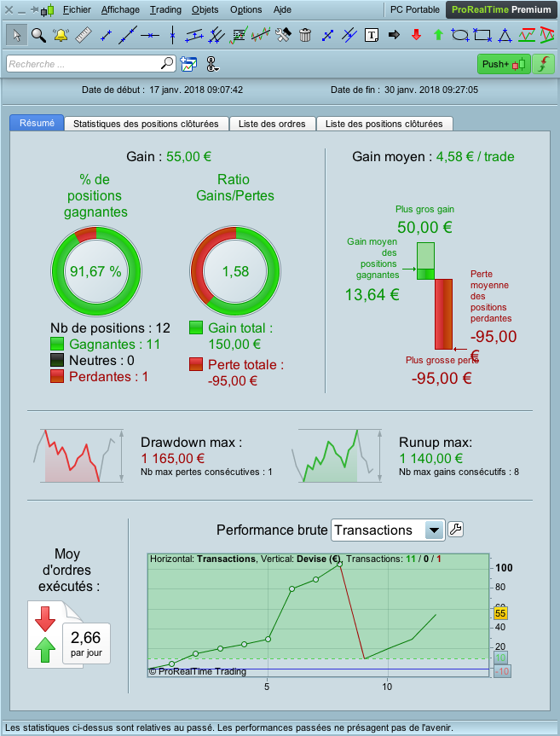Open the chain link dropdown
560x736 pixels.
[x=212, y=64]
